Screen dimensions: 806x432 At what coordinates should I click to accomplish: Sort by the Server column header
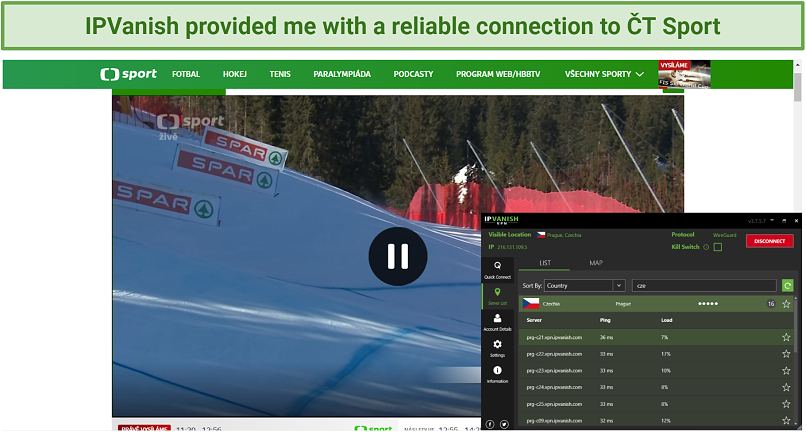click(x=534, y=320)
